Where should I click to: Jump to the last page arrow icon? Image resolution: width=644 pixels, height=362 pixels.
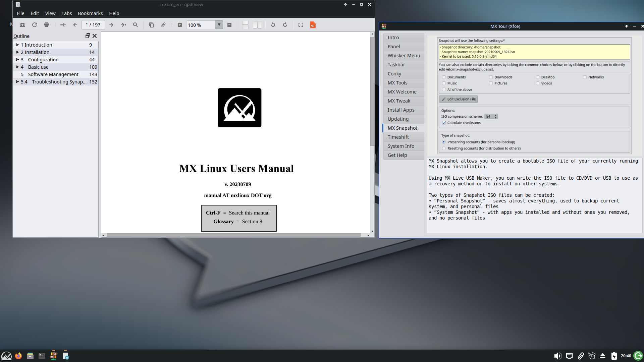(123, 25)
